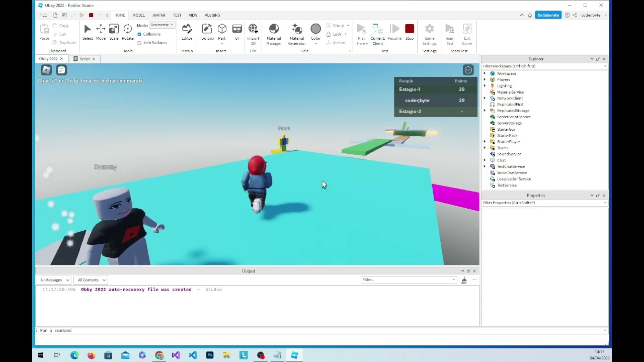Open the All Messages filter dropdown
The width and height of the screenshot is (644, 362).
[54, 280]
